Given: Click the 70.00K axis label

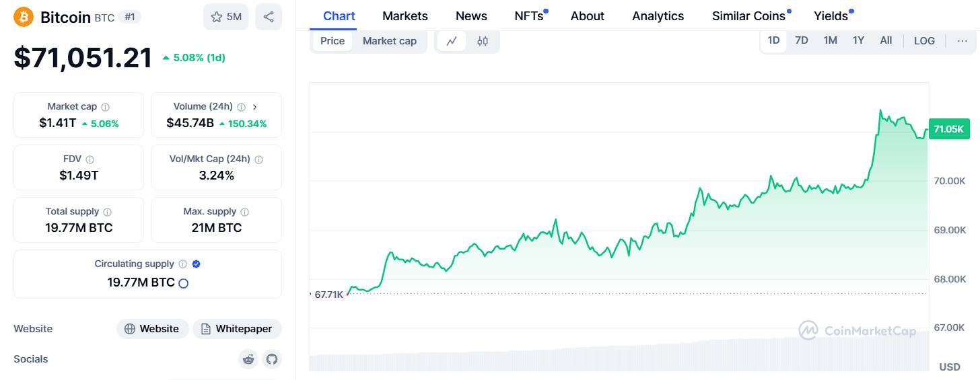Looking at the screenshot, I should click(x=950, y=181).
